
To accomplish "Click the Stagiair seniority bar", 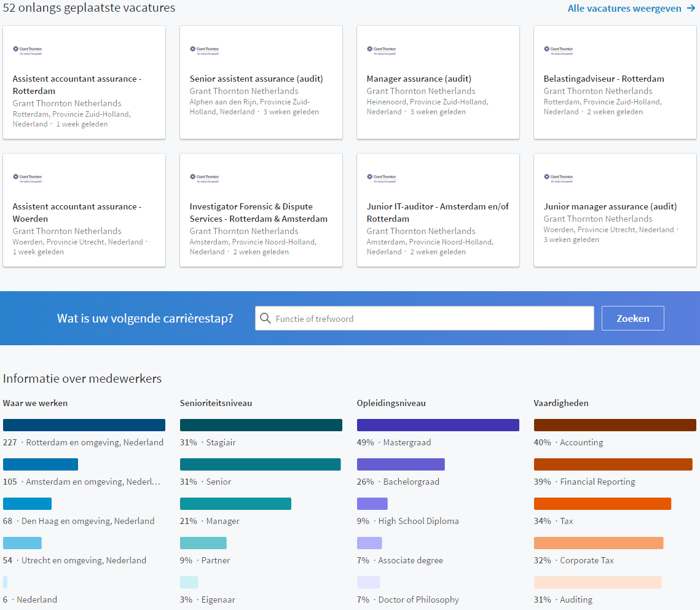I will coord(261,425).
